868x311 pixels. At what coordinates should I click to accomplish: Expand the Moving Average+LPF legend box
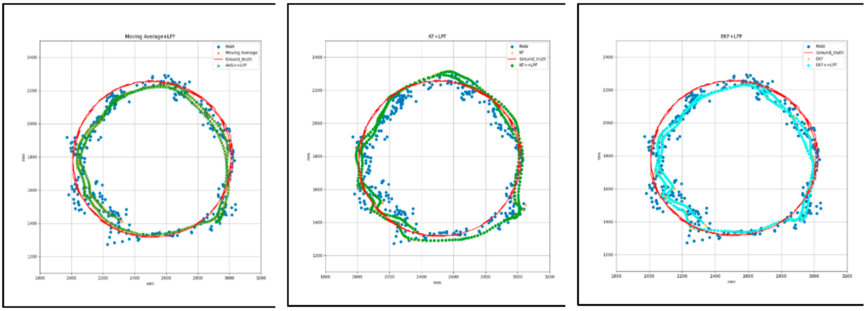coord(236,56)
